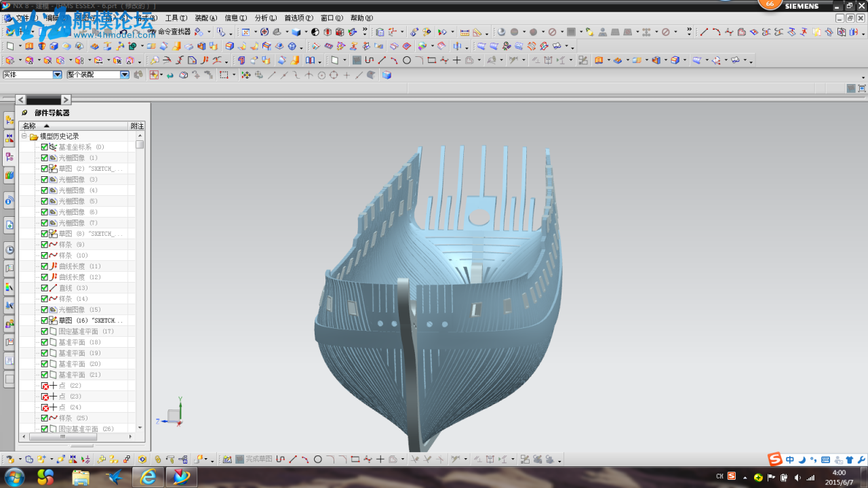Click the Arc tool in the top-right curve toolbar

(x=716, y=32)
